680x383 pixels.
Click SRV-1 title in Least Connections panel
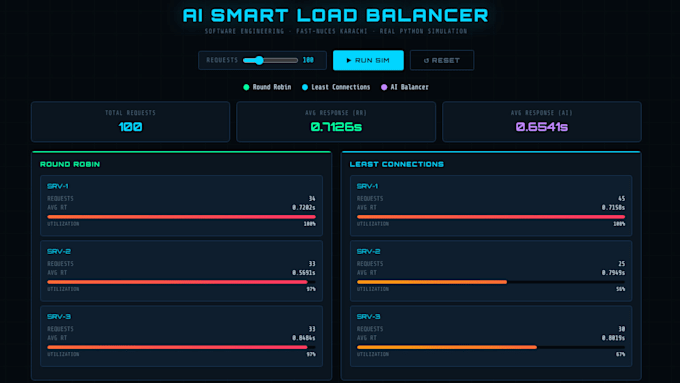[x=367, y=186]
